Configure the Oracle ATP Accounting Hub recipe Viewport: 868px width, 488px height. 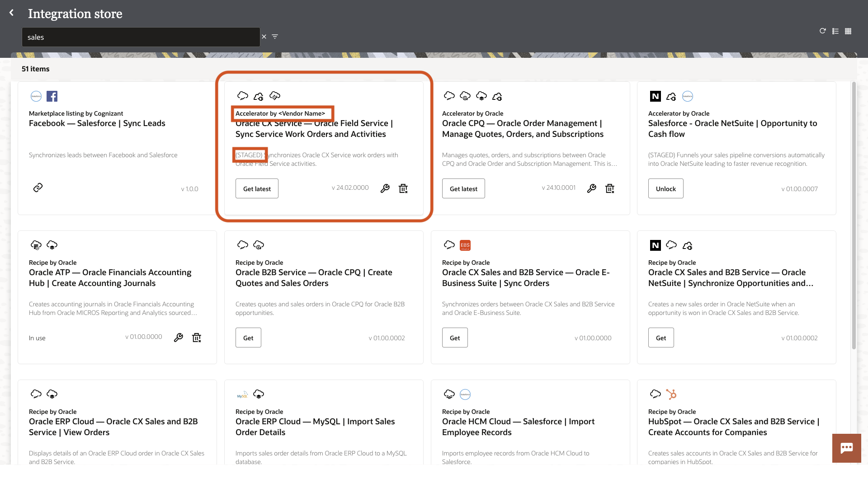click(x=179, y=338)
